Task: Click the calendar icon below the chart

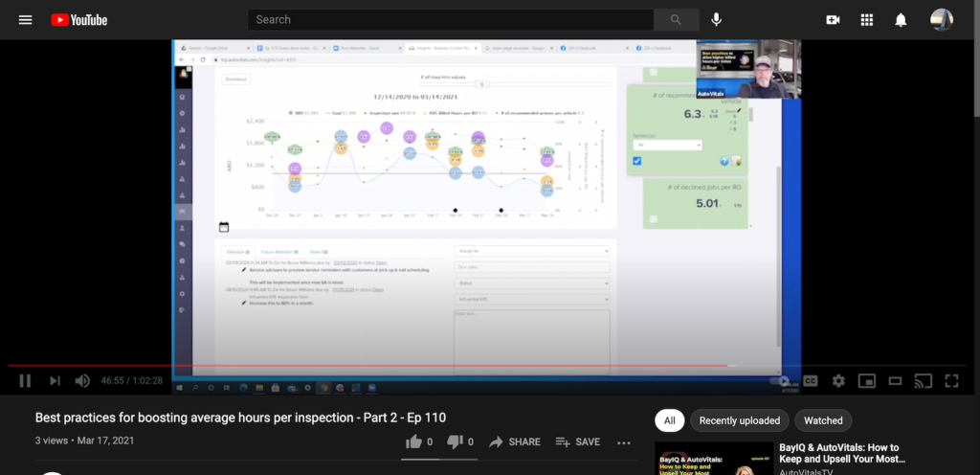Action: pyautogui.click(x=224, y=227)
